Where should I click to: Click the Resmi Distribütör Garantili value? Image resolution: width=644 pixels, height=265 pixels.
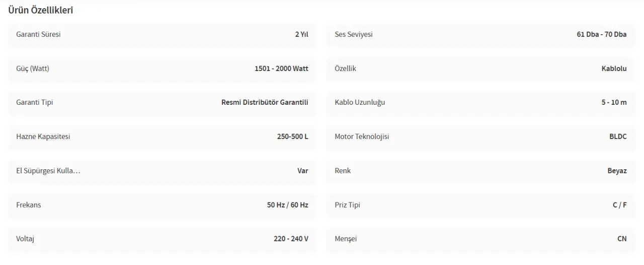pos(265,102)
